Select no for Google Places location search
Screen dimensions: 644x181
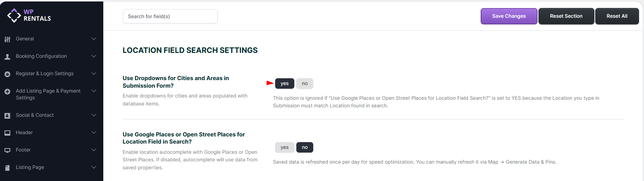[305, 147]
